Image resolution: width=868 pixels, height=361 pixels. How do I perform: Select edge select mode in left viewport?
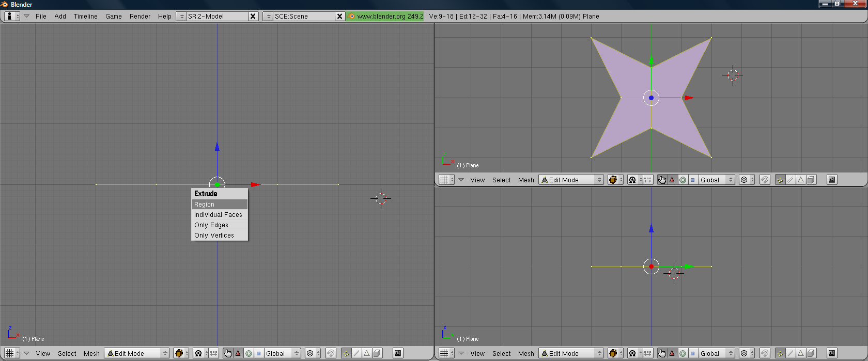pyautogui.click(x=357, y=353)
